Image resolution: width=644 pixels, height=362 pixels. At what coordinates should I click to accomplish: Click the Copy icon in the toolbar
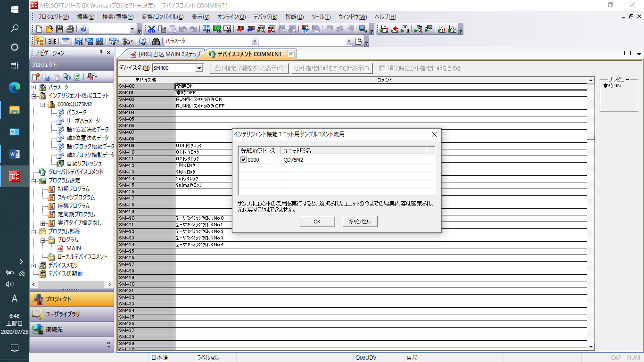162,29
